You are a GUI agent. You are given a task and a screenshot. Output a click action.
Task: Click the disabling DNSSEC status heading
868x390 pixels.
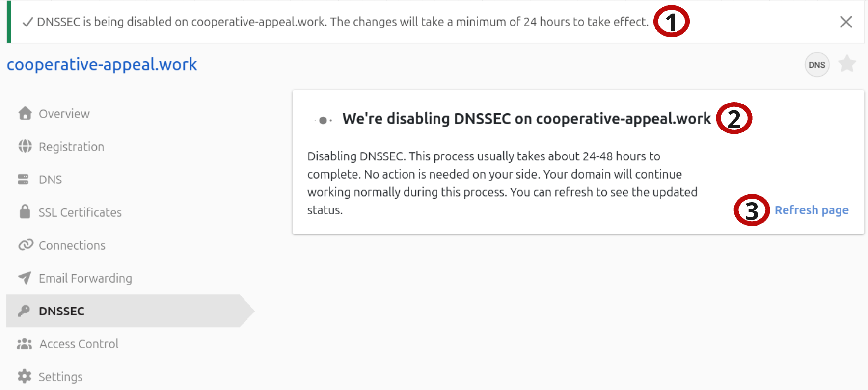click(526, 118)
